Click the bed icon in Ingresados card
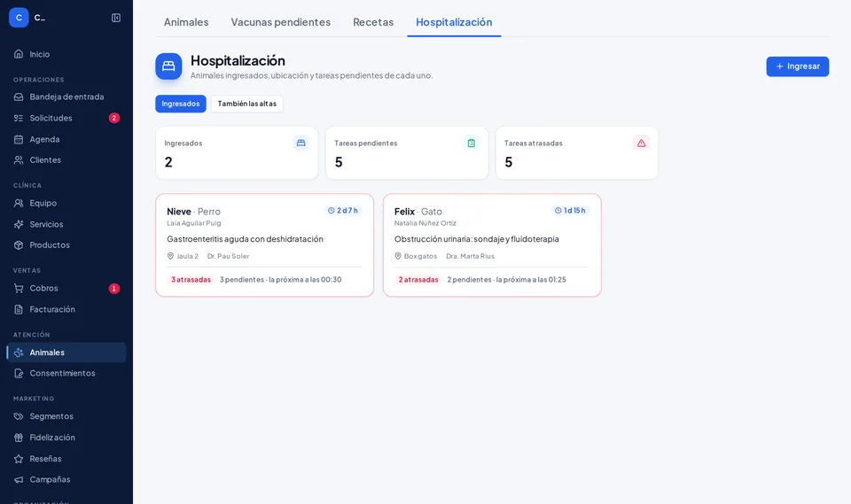The width and height of the screenshot is (851, 504). (301, 143)
